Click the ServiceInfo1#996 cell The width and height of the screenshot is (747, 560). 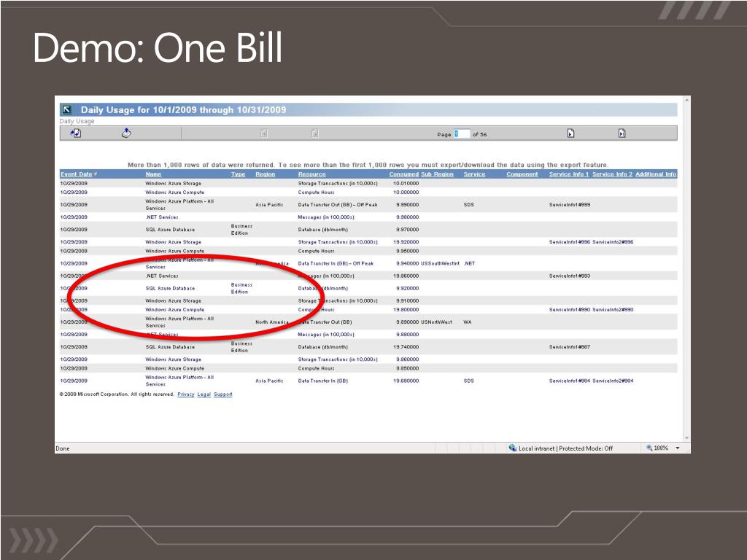569,242
